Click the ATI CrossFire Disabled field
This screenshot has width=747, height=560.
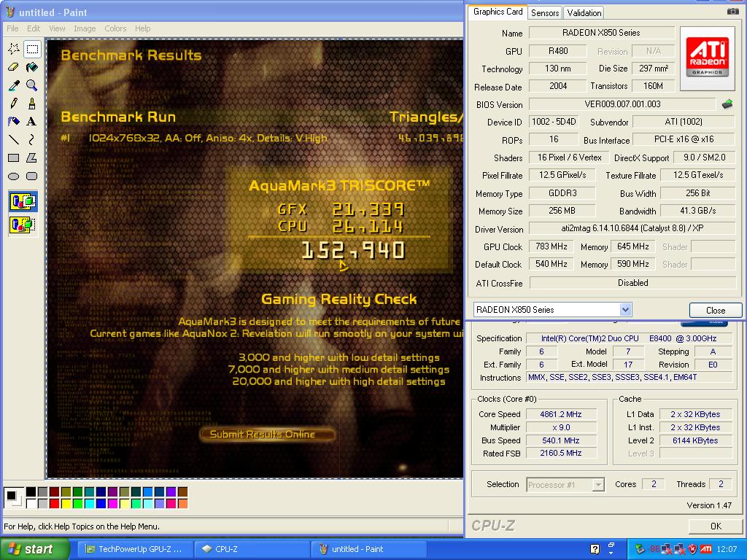pyautogui.click(x=632, y=283)
